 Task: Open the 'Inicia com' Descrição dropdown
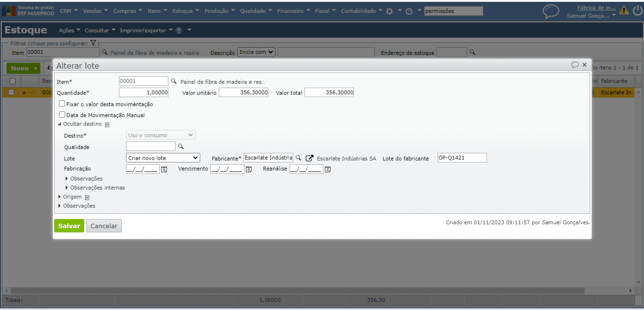pos(256,52)
